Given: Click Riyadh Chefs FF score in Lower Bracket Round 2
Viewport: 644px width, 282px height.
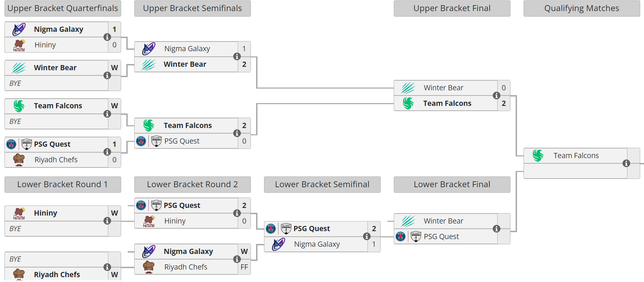Looking at the screenshot, I should (x=244, y=267).
